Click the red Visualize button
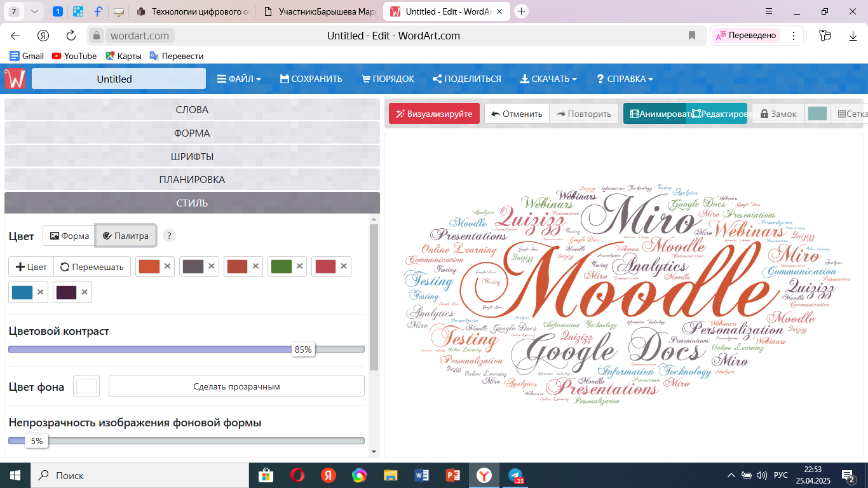The width and height of the screenshot is (868, 488). (x=434, y=114)
